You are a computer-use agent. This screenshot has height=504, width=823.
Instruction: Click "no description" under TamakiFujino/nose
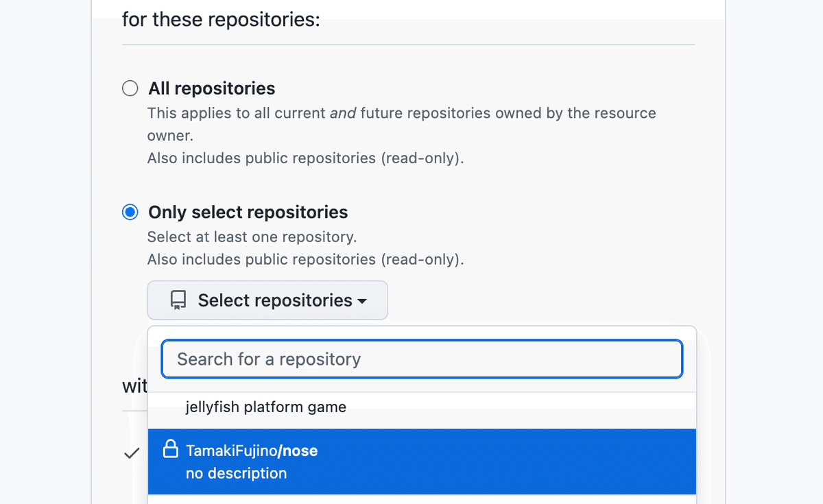tap(236, 473)
